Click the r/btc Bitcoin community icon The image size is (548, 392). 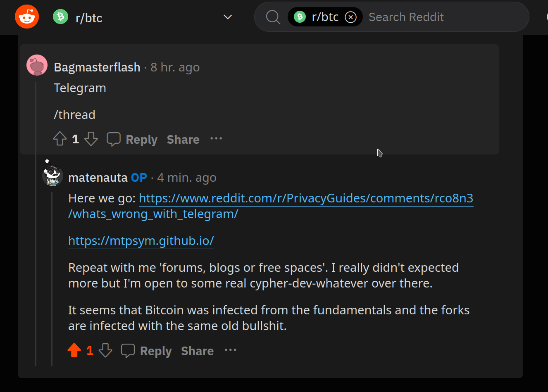[x=60, y=17]
